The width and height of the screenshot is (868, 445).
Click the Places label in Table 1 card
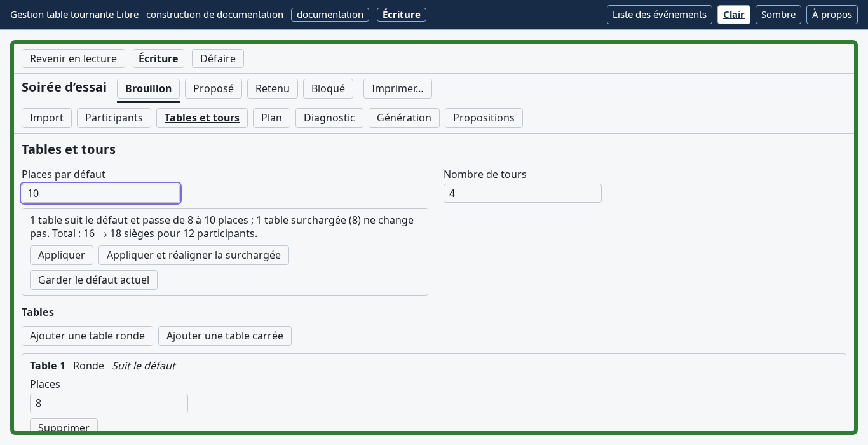pyautogui.click(x=45, y=384)
